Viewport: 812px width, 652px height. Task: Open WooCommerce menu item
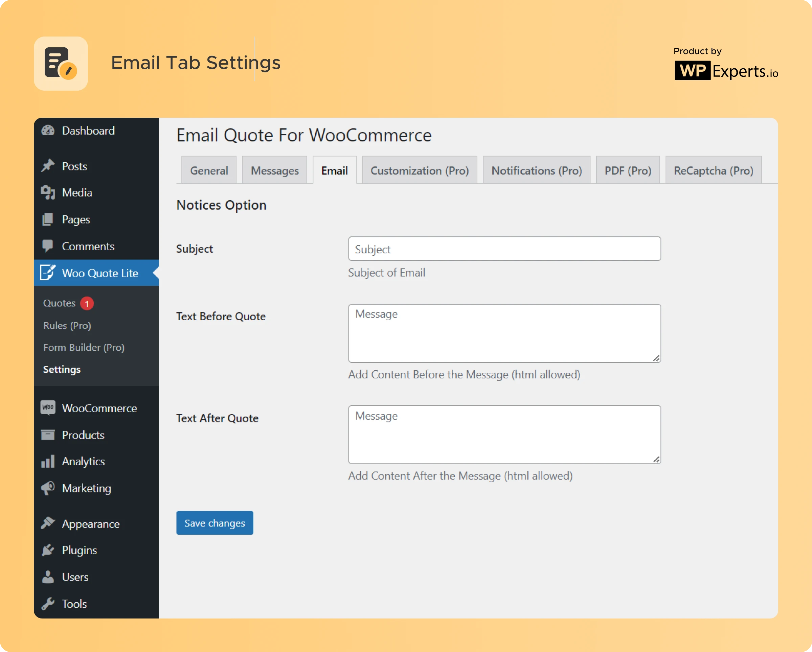[x=96, y=408]
